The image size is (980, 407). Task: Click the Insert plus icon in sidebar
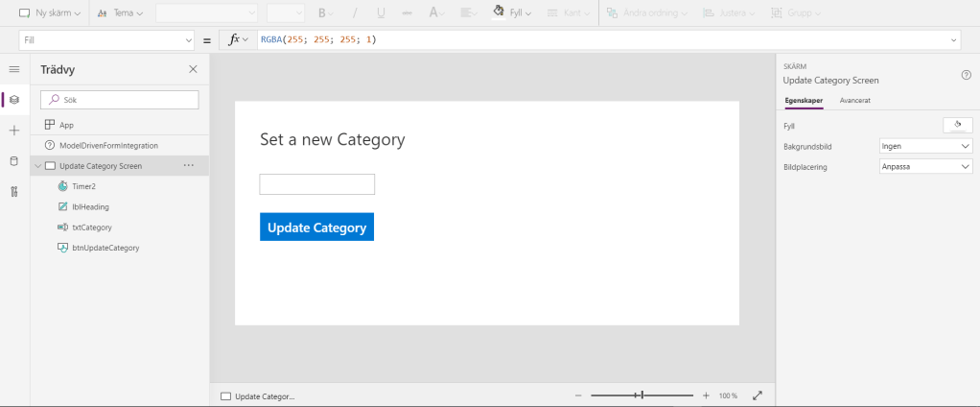click(14, 131)
